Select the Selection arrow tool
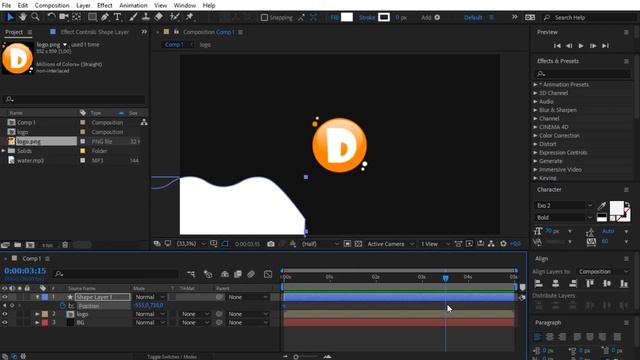Image resolution: width=640 pixels, height=360 pixels. coord(10,17)
